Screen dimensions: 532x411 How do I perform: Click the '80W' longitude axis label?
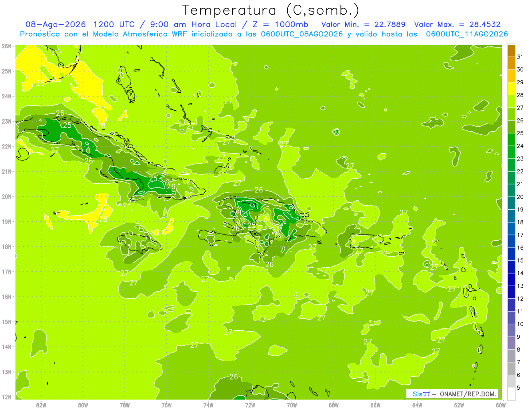[83, 405]
